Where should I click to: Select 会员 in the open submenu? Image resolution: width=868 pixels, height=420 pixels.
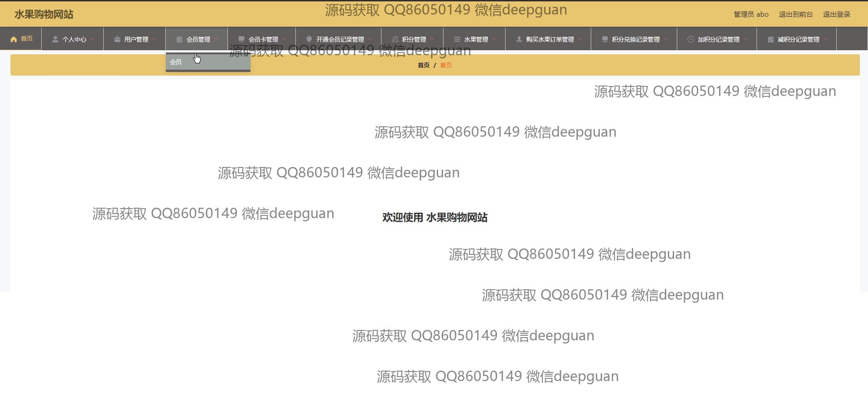tap(176, 62)
